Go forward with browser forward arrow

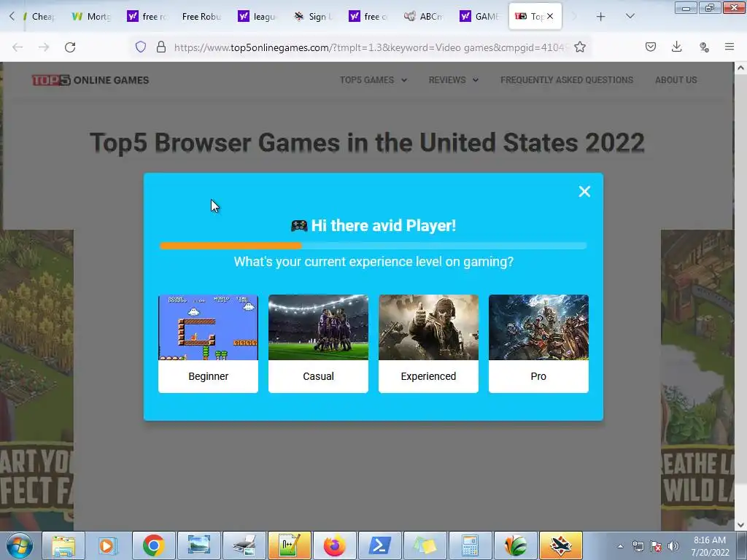44,47
